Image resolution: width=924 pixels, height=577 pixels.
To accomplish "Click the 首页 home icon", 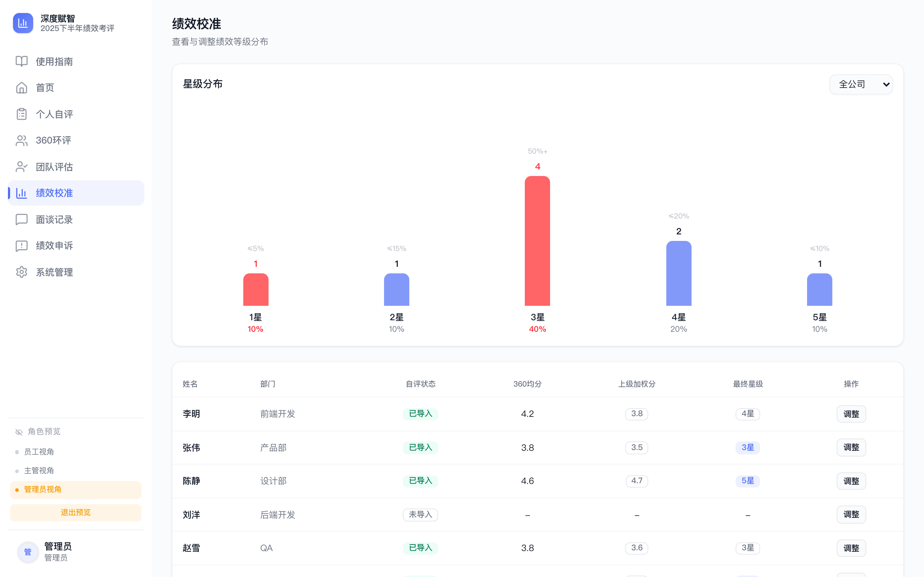I will click(x=21, y=87).
